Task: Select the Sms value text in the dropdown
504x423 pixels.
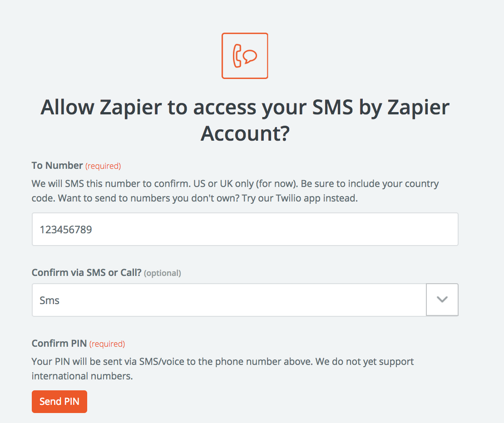Action: point(50,300)
